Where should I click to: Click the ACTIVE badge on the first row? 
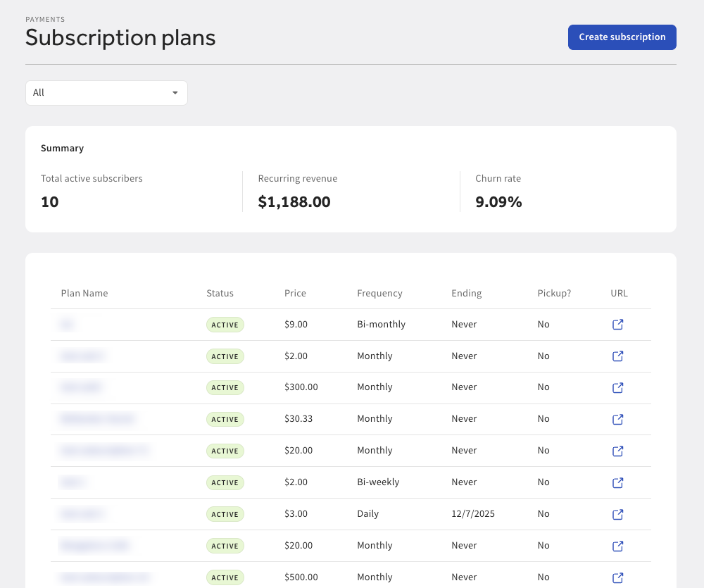click(x=225, y=325)
